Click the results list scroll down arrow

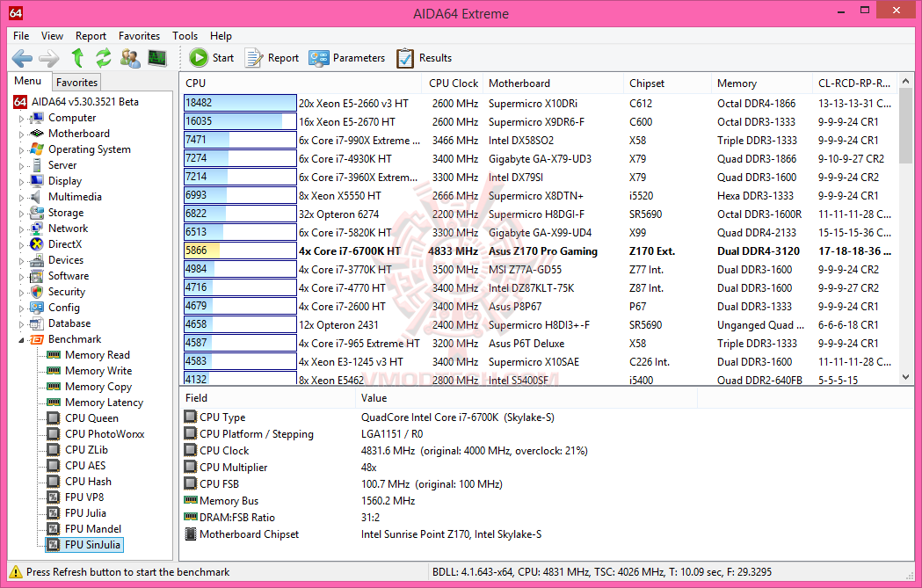click(905, 377)
